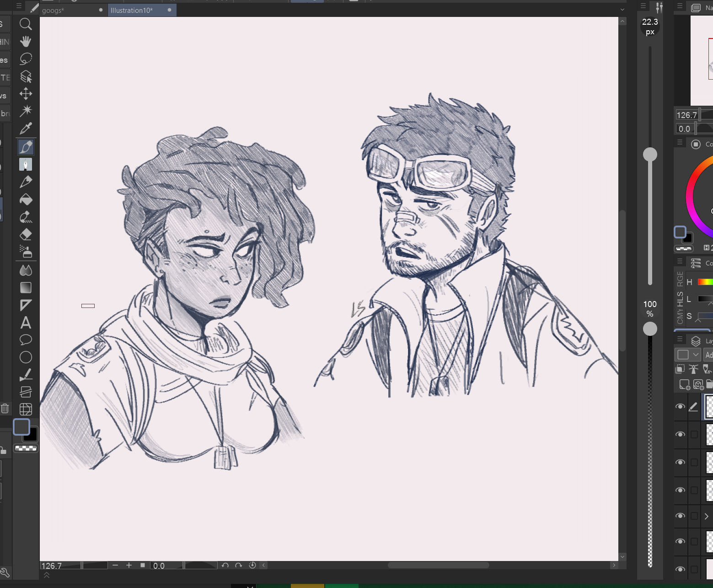Screen dimensions: 713x588
Task: Toggle visibility of the second layer
Action: pos(680,434)
